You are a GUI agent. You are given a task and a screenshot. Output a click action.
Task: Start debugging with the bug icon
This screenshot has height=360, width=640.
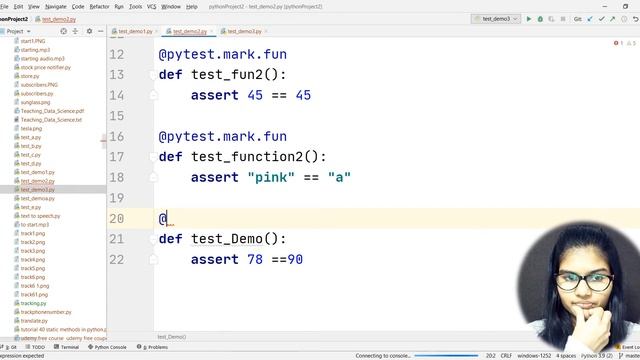(x=540, y=19)
